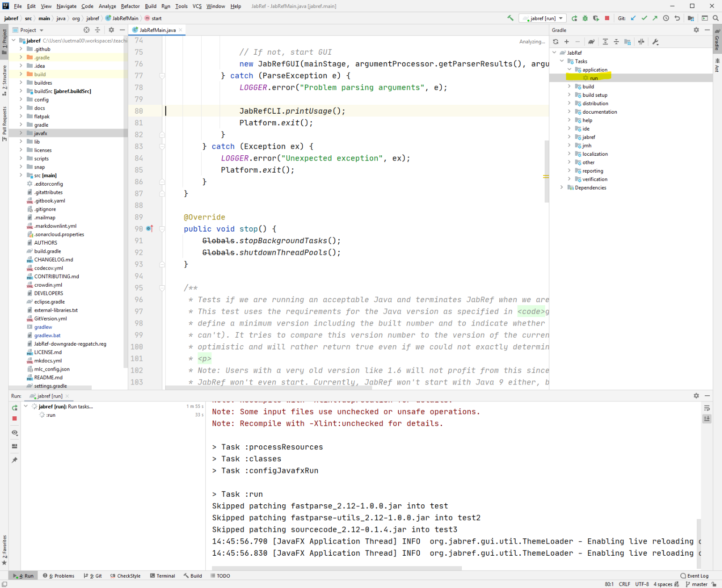Screen dimensions: 722x588
Task: Expand the buildSrc folder in the Project tree
Action: tap(21, 91)
